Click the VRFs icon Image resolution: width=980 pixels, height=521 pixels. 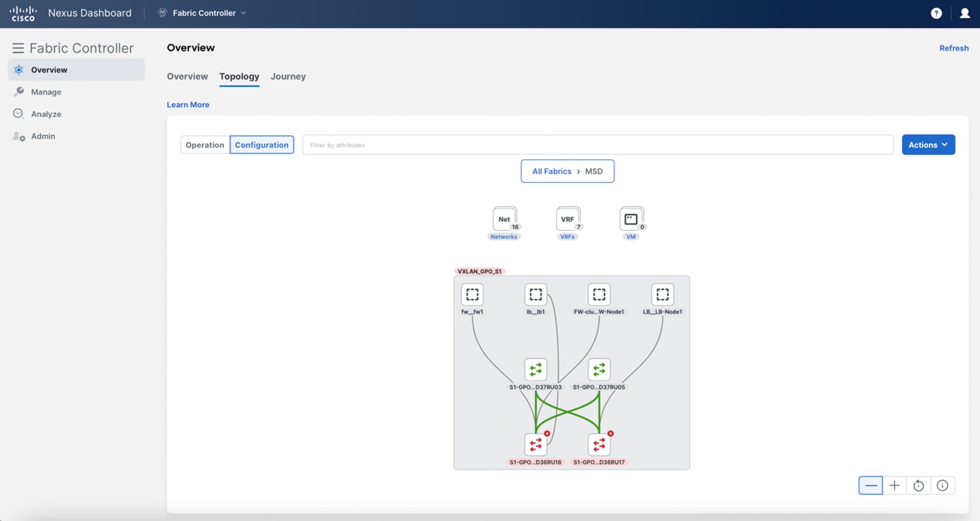[x=567, y=219]
